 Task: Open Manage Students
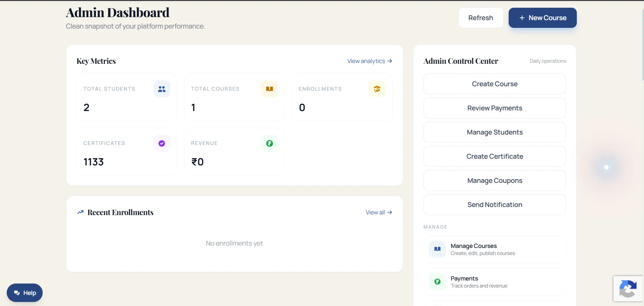coord(495,132)
